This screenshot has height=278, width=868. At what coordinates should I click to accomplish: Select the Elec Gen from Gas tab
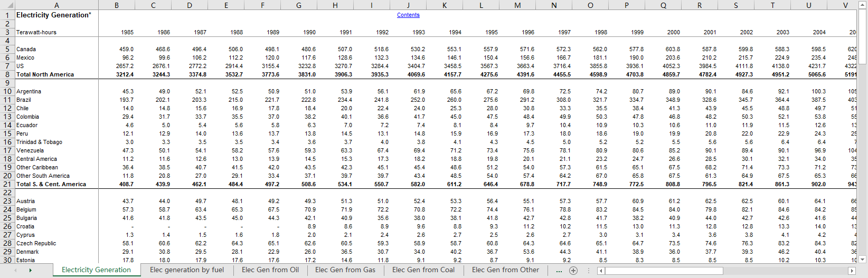(345, 270)
